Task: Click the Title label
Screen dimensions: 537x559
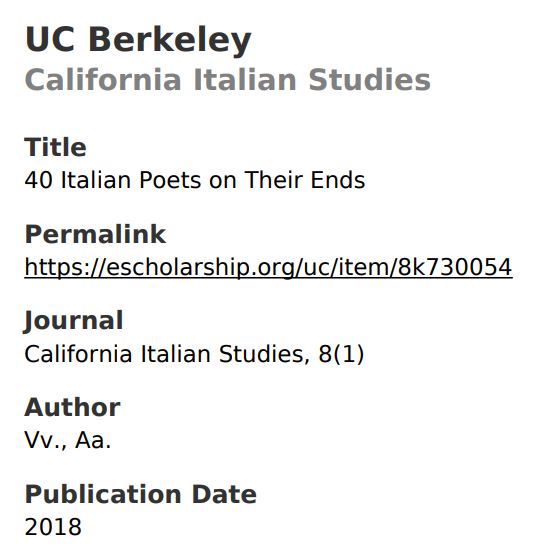Action: pos(55,147)
